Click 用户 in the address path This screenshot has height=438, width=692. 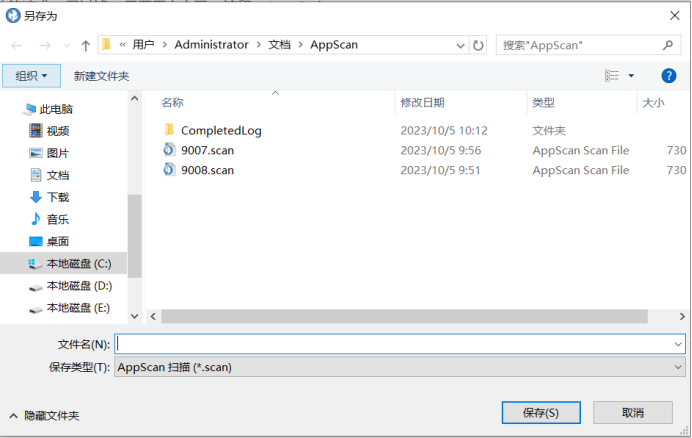pos(143,45)
